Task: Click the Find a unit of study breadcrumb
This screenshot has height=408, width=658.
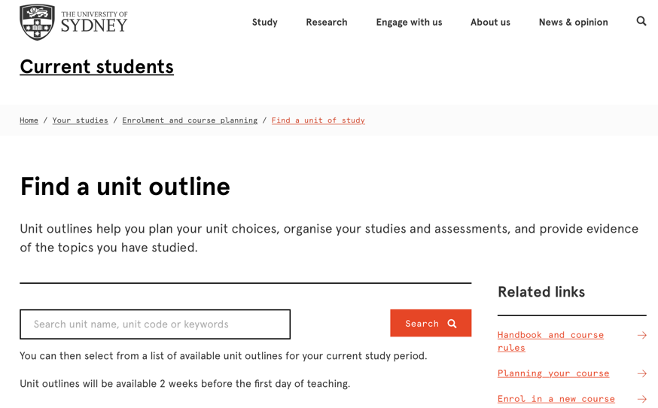Action: 318,120
